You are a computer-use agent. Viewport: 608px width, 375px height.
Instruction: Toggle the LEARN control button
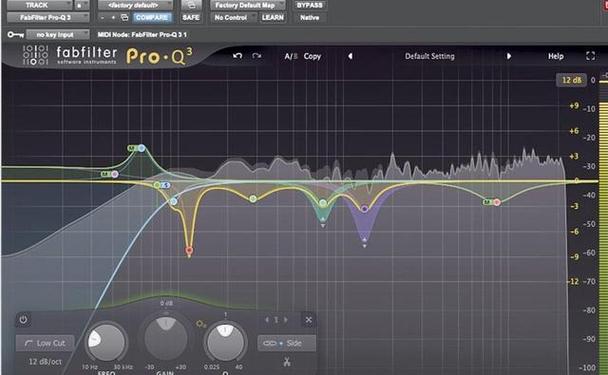pyautogui.click(x=273, y=17)
